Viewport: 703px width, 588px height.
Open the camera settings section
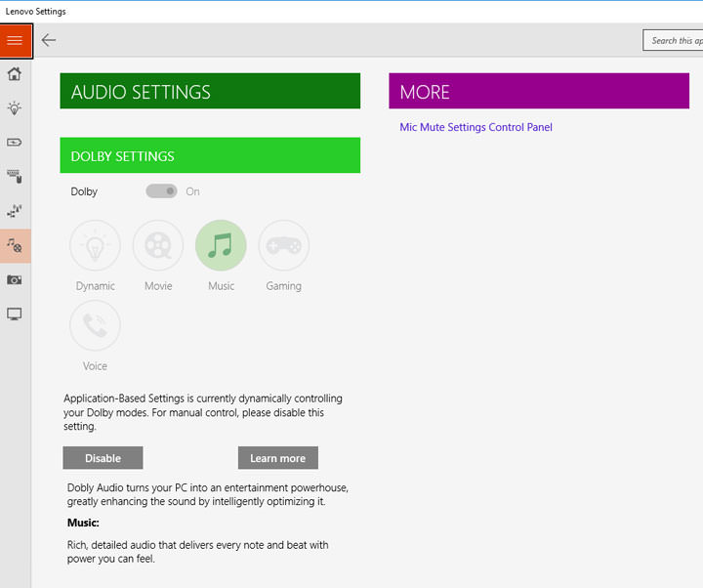point(15,280)
